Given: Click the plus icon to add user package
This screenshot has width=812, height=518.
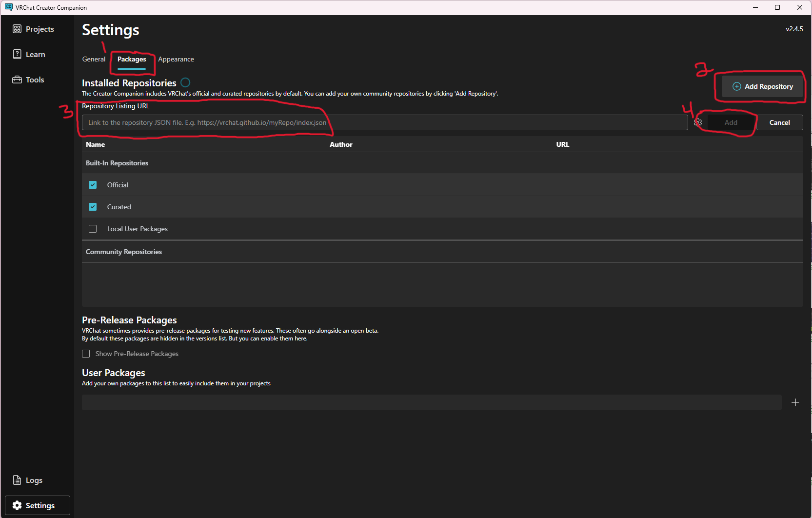Looking at the screenshot, I should point(795,402).
